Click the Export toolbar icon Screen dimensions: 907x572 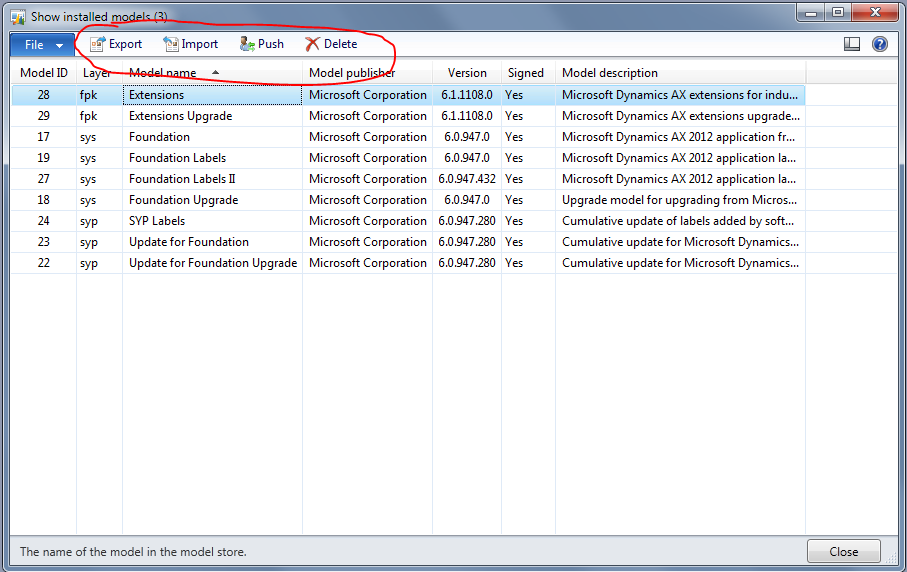tap(97, 44)
